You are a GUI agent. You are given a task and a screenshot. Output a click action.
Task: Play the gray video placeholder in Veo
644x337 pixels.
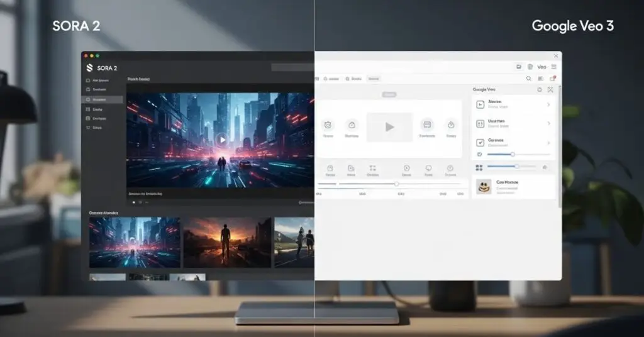point(389,127)
